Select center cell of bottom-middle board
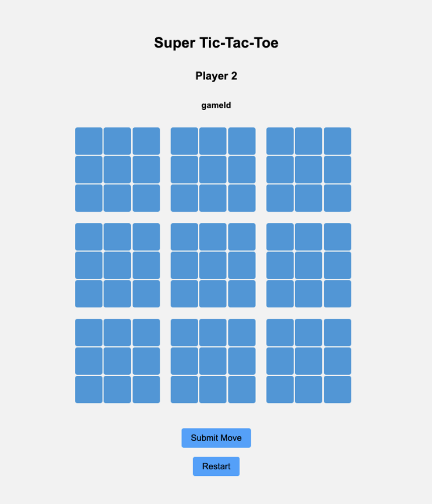This screenshot has height=504, width=432. point(213,361)
